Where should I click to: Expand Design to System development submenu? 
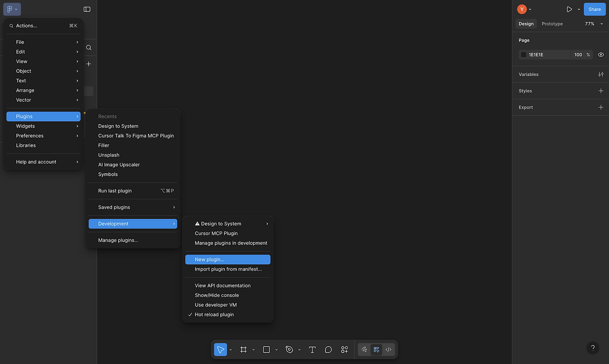[227, 224]
